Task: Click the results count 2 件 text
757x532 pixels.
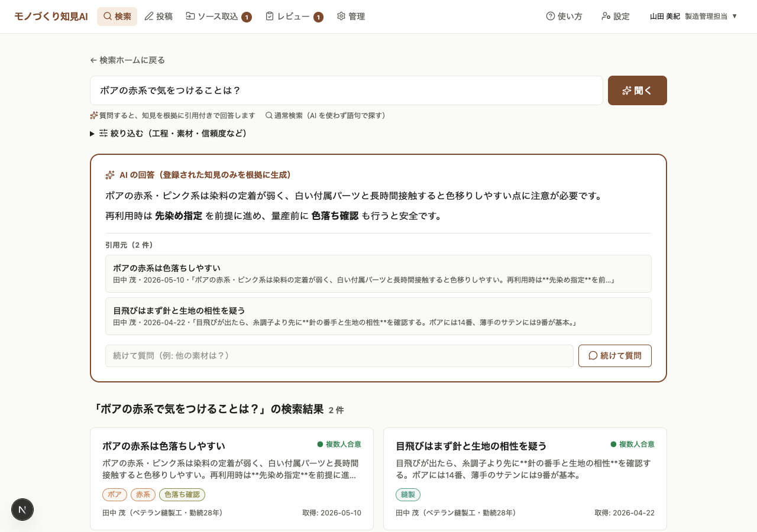Action: [x=336, y=410]
